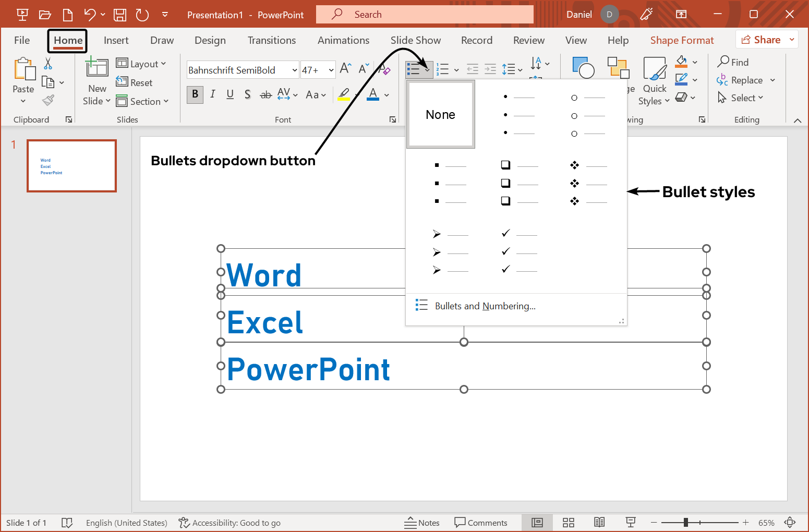Viewport: 809px width, 532px height.
Task: Open Slide Sorter view in status bar
Action: [x=569, y=523]
